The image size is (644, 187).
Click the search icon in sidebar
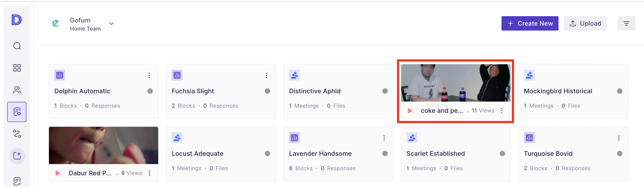17,46
